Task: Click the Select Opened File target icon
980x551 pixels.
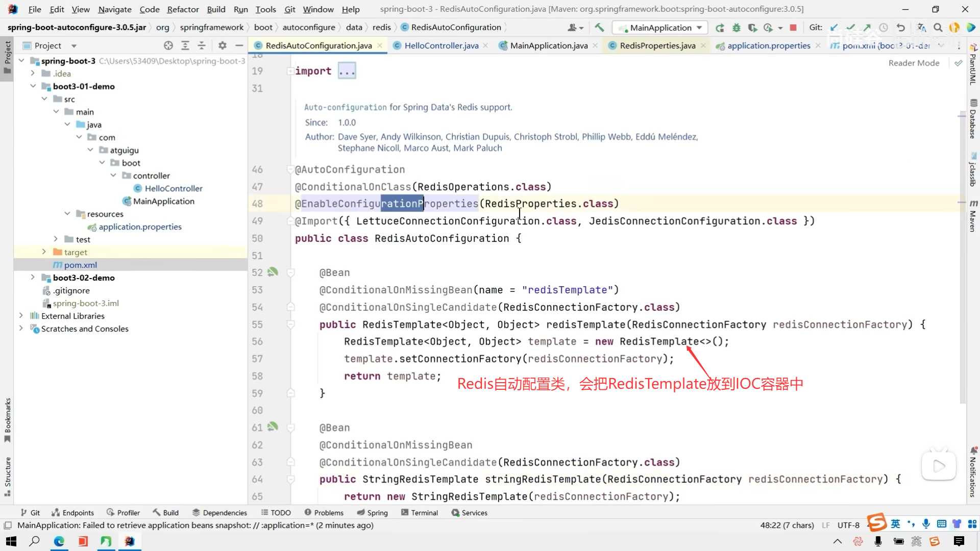Action: pyautogui.click(x=168, y=45)
